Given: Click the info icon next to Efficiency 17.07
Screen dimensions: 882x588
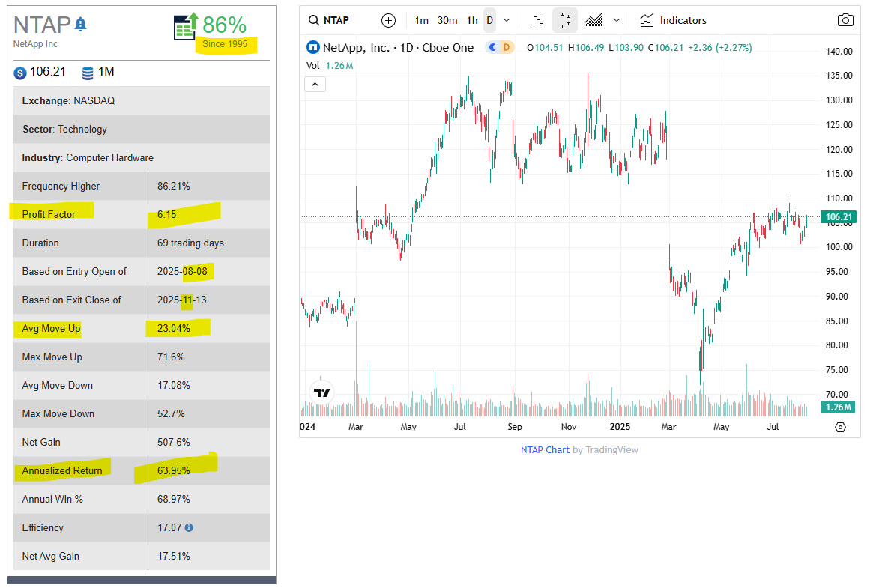Looking at the screenshot, I should coord(189,528).
